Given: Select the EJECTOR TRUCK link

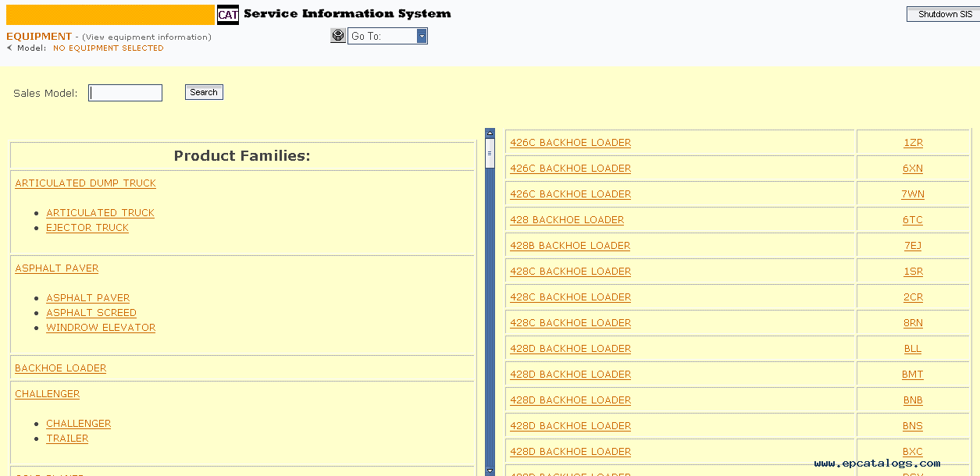Looking at the screenshot, I should click(x=87, y=228).
